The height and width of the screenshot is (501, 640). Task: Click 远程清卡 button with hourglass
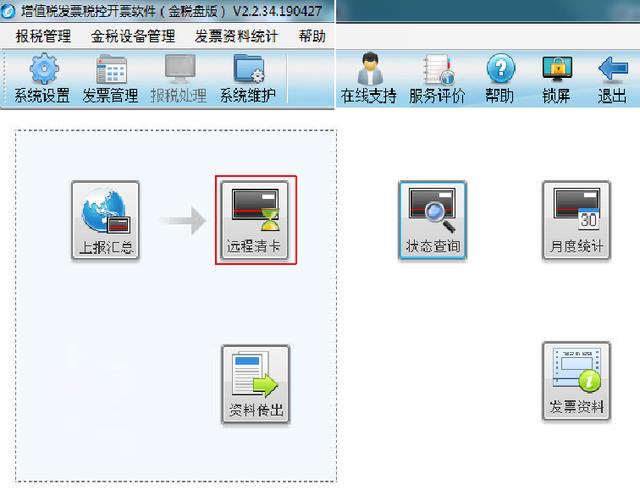(x=255, y=220)
